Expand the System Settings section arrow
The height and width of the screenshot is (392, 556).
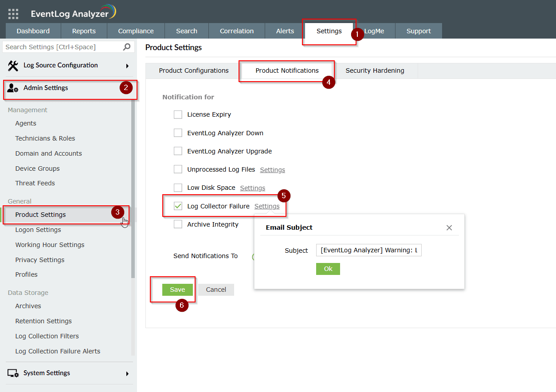pos(127,373)
